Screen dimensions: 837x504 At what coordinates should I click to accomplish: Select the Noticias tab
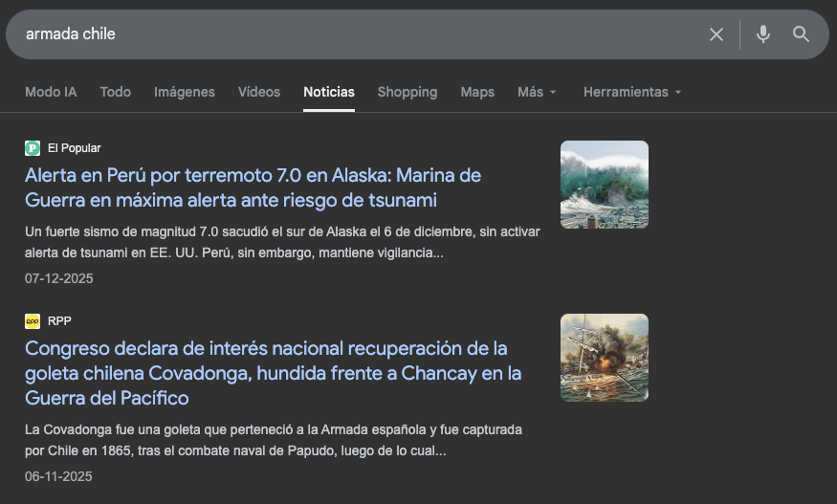[x=328, y=92]
